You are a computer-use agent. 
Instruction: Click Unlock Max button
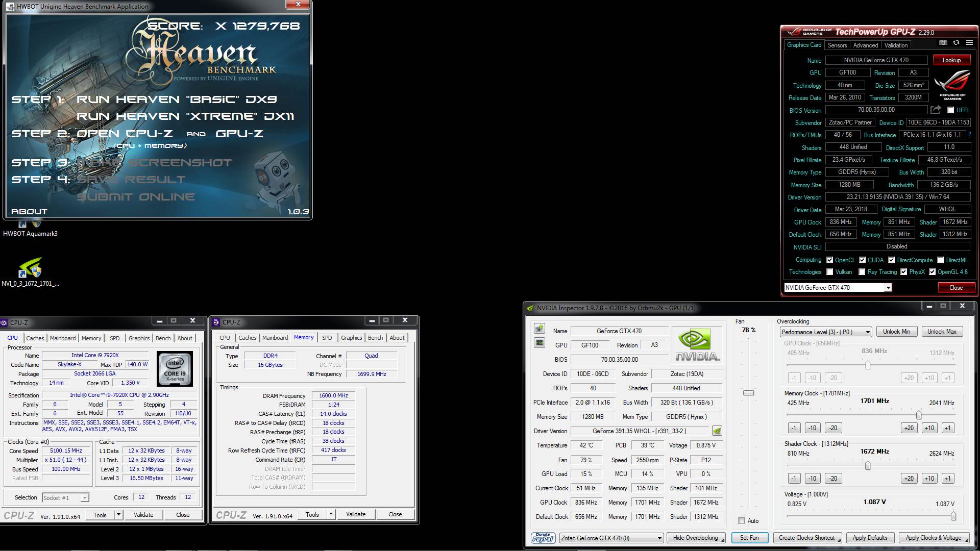[x=942, y=332]
